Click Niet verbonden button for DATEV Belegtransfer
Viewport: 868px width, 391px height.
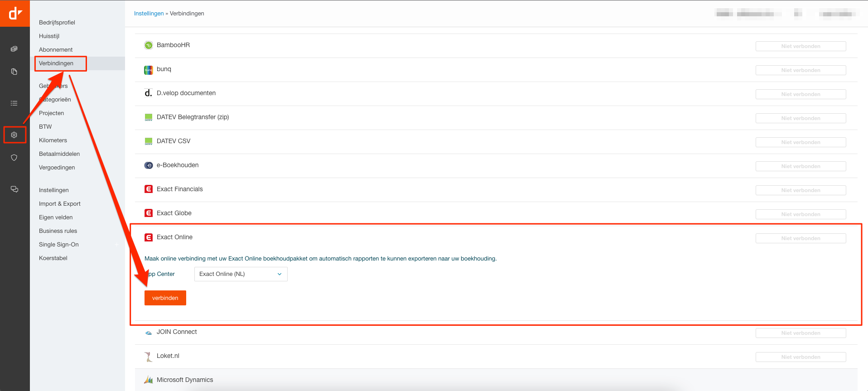[800, 118]
